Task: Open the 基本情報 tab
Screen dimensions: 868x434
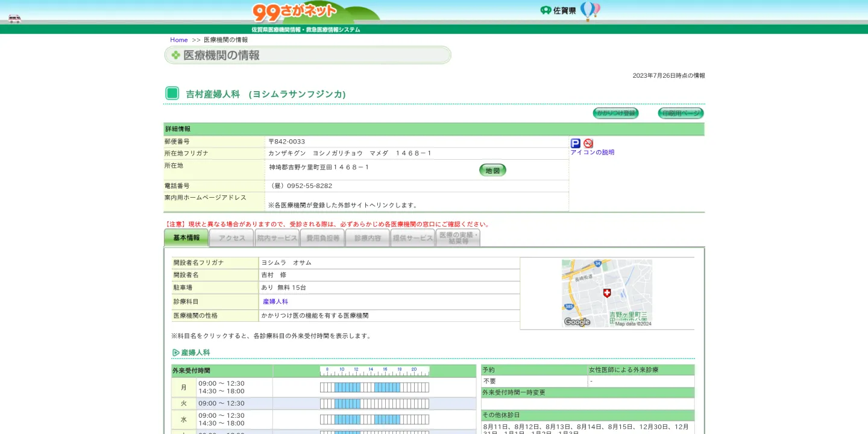Action: pyautogui.click(x=186, y=237)
